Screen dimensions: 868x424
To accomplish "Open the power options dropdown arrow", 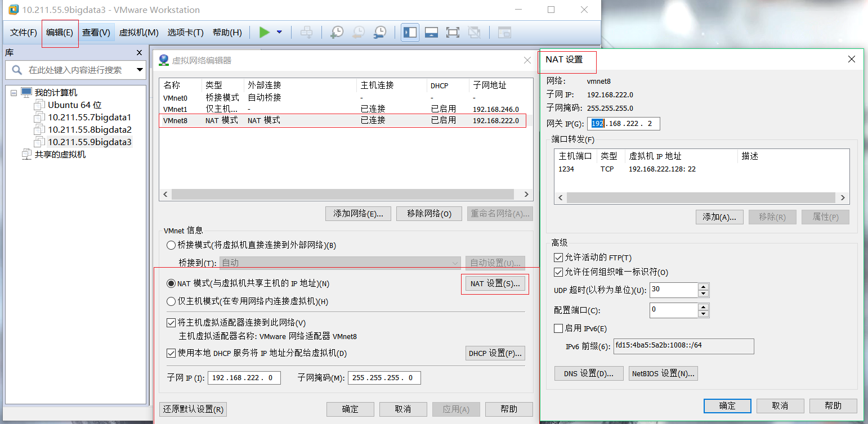I will [x=279, y=32].
